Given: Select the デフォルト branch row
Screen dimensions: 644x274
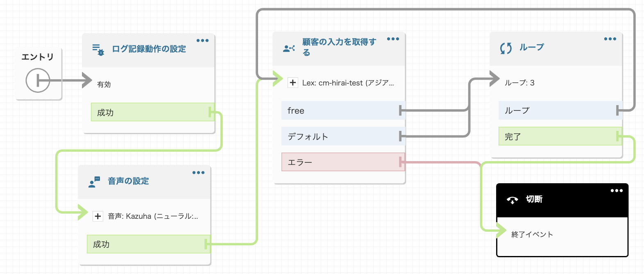Looking at the screenshot, I should click(x=342, y=136).
